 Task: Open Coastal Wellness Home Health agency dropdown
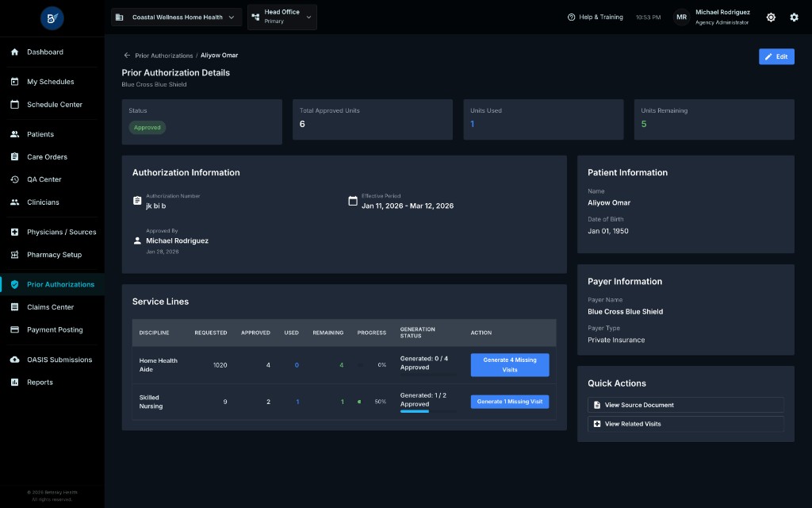176,17
